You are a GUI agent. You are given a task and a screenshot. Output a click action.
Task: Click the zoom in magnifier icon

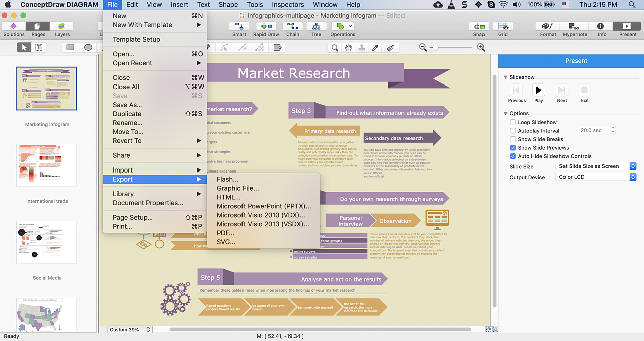(x=481, y=47)
